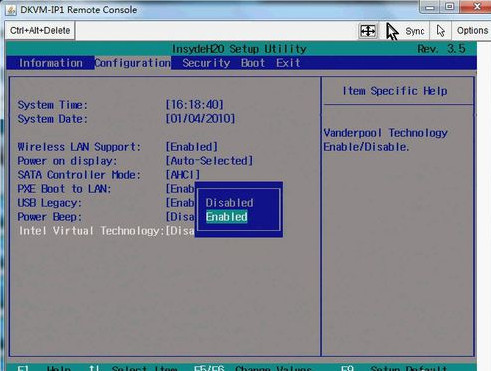Go to the Boot tab
This screenshot has height=371, width=491.
[x=253, y=63]
